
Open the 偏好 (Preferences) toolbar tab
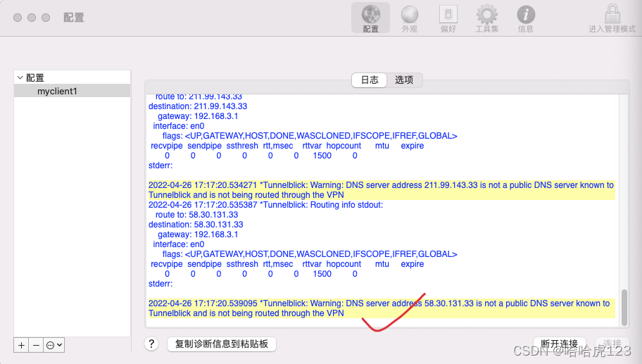click(x=448, y=18)
